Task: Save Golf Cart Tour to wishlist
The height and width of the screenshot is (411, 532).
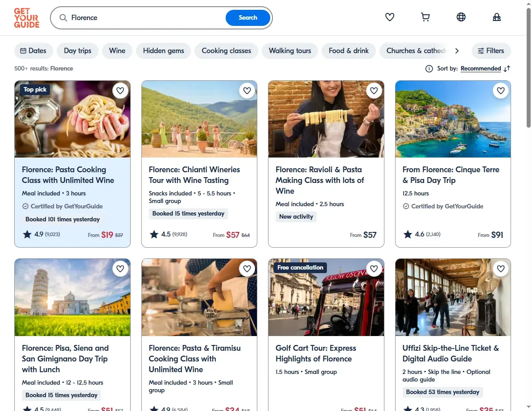Action: (x=374, y=269)
